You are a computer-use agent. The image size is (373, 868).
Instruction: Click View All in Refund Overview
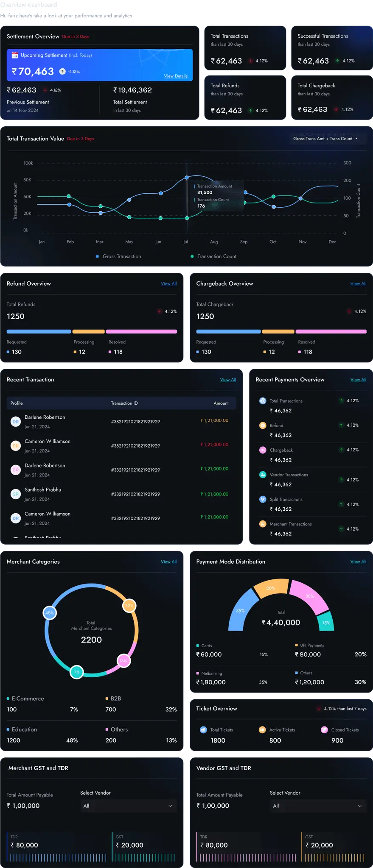click(x=168, y=284)
